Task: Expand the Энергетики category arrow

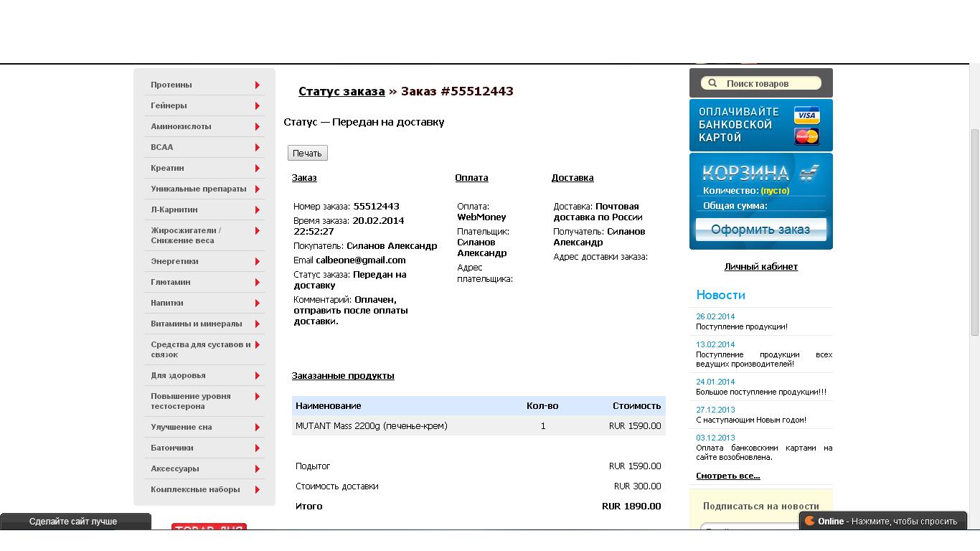Action: click(x=257, y=262)
